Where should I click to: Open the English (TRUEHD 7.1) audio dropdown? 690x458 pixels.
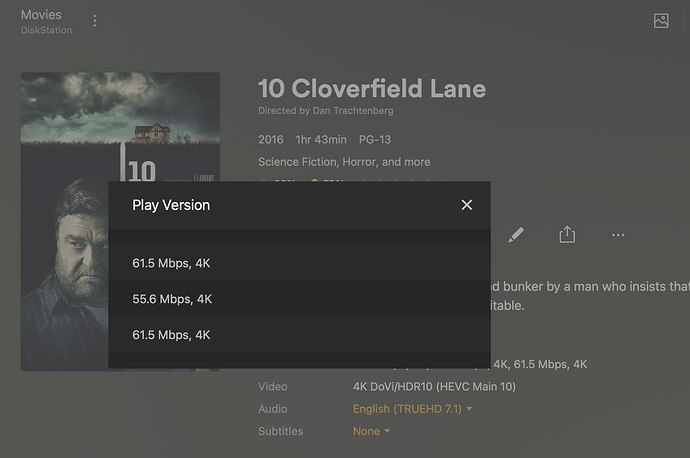click(x=412, y=409)
